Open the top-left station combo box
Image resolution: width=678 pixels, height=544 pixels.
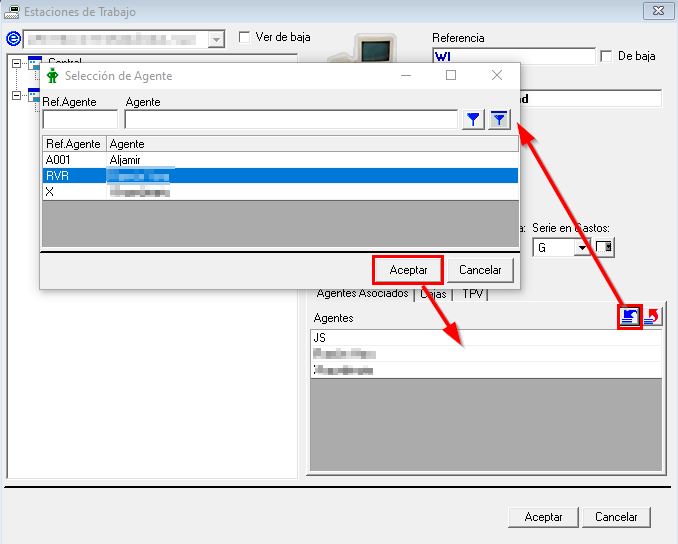pos(217,39)
